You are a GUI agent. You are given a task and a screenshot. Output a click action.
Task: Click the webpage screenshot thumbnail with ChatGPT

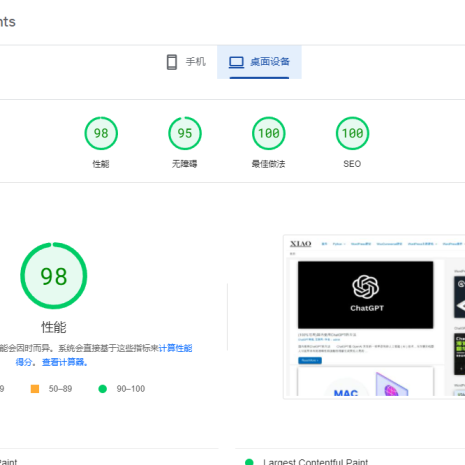(x=374, y=317)
